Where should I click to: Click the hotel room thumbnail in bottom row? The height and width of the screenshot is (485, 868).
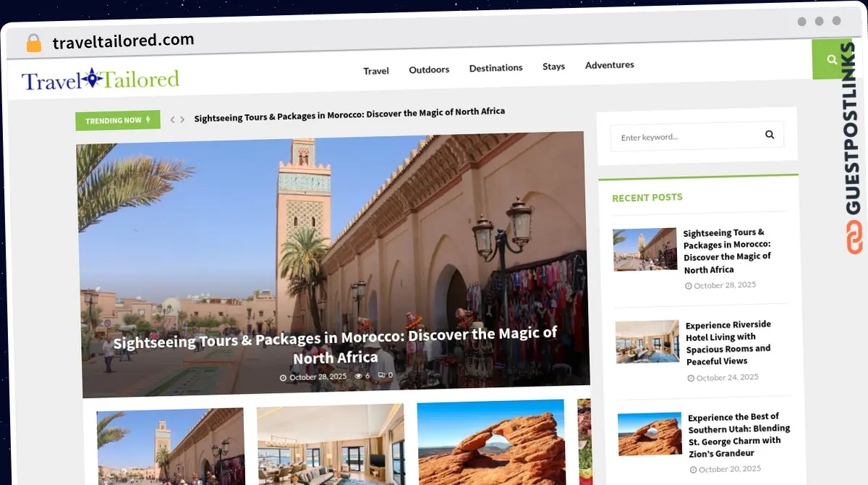pos(331,445)
